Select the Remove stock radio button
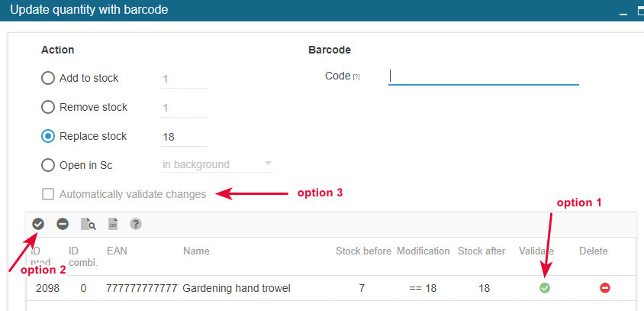Viewport: 644px width, 311px height. pos(48,107)
